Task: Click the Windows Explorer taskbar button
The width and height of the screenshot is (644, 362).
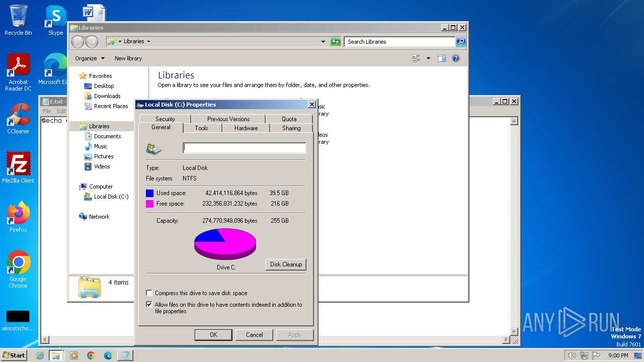Action: coord(56,355)
